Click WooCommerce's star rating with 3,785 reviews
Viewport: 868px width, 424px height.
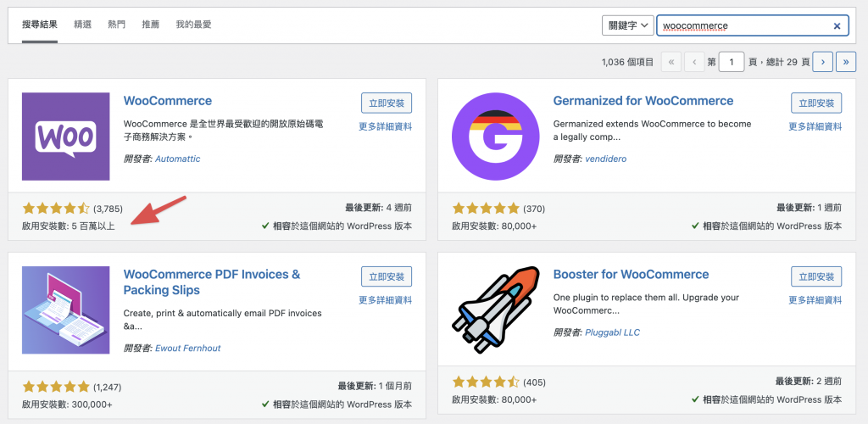pos(55,209)
